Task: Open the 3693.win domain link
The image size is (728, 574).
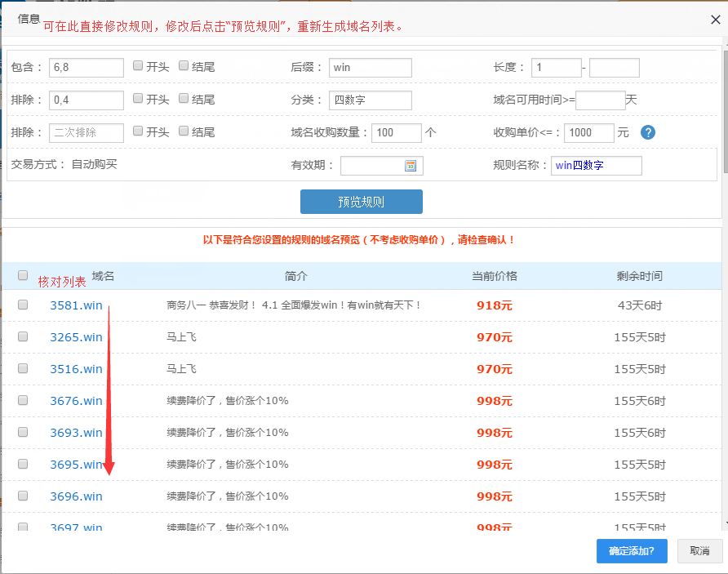Action: point(76,433)
